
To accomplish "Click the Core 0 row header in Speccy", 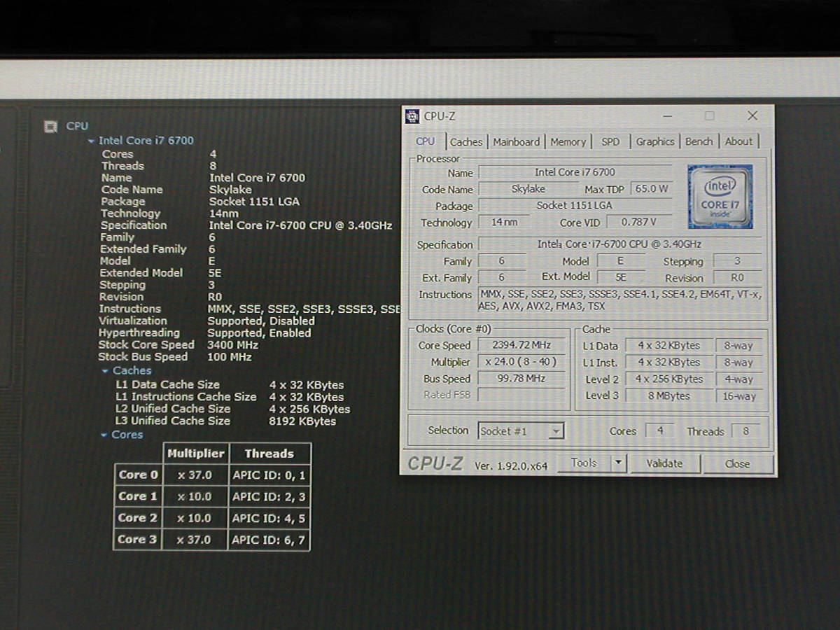I will click(138, 475).
